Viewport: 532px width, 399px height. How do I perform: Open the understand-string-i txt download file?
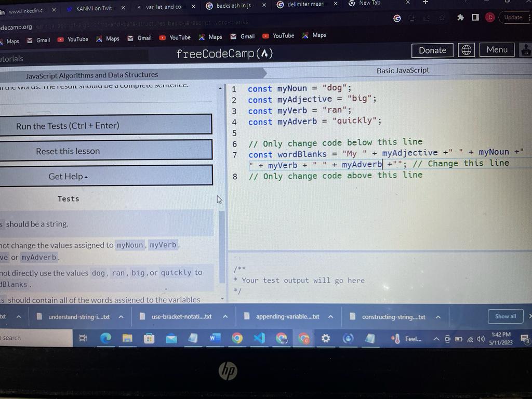tap(79, 317)
